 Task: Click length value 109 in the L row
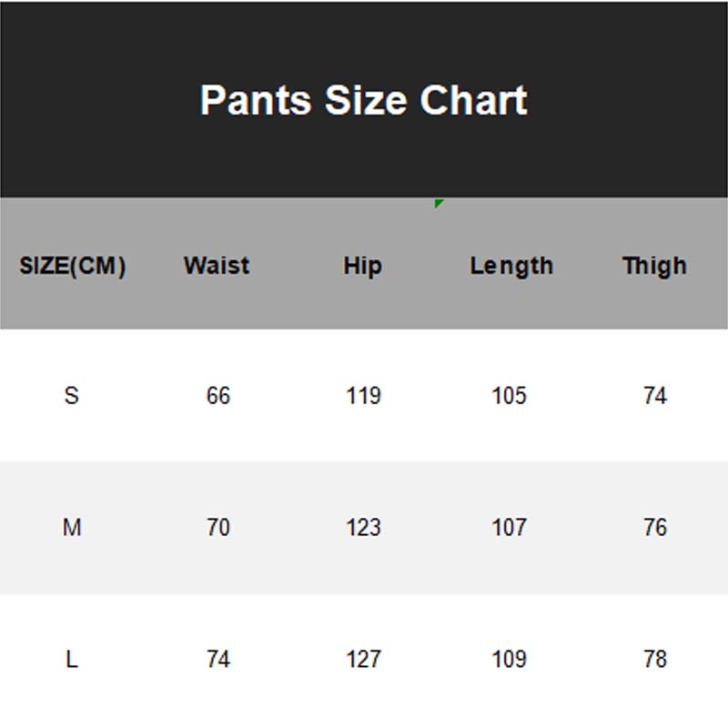509,659
